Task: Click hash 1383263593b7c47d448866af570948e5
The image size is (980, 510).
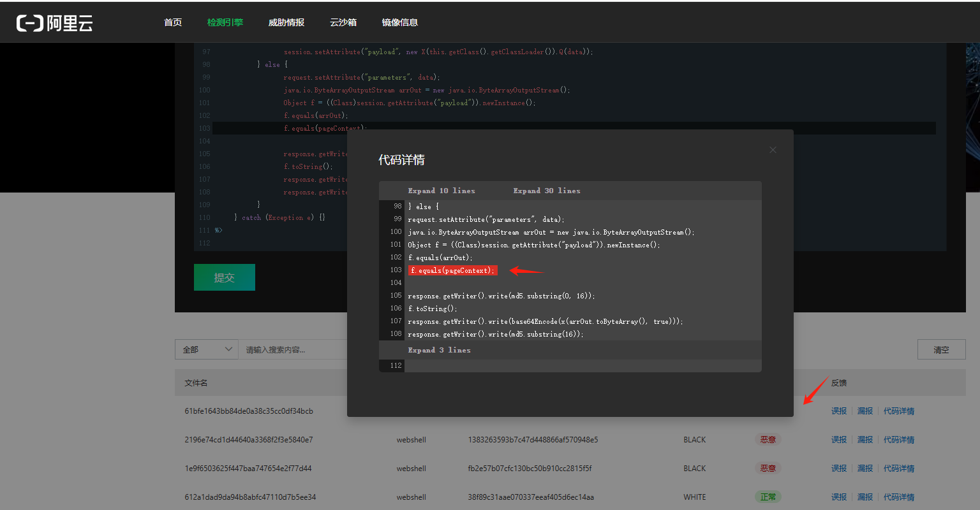Action: point(533,440)
